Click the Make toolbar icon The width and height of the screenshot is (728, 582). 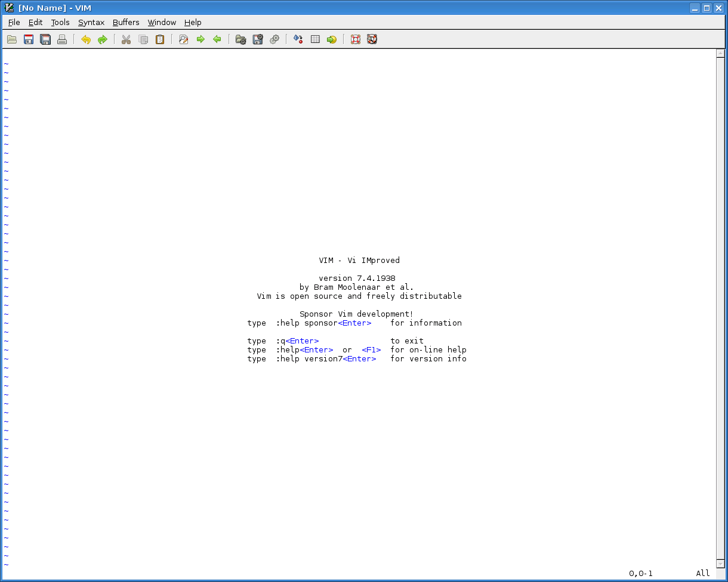click(x=298, y=39)
